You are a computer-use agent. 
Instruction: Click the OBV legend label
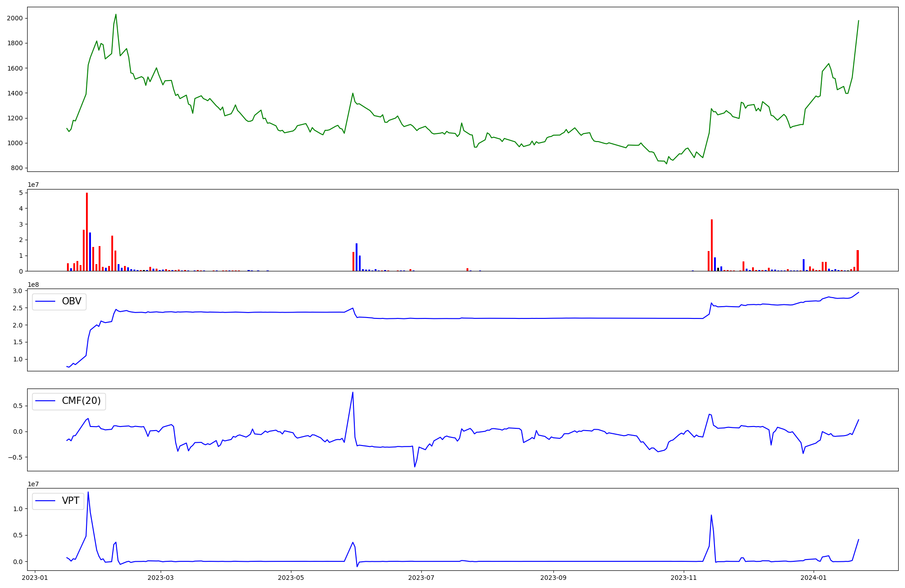[71, 301]
